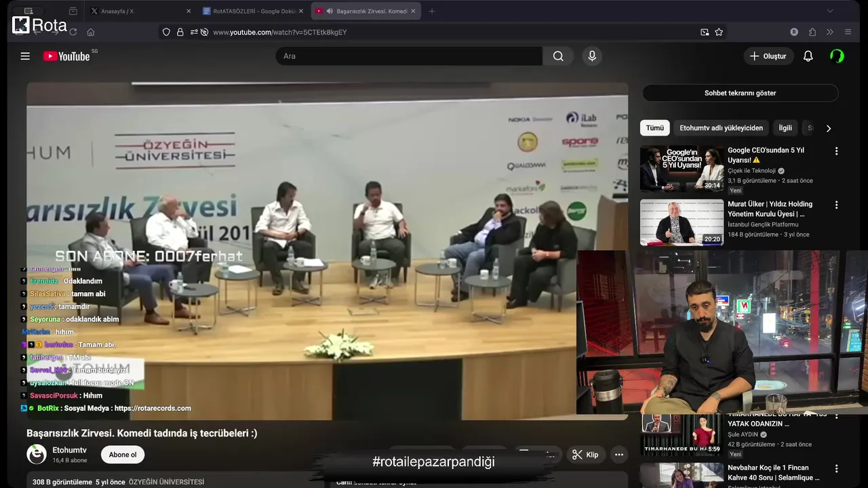This screenshot has height=488, width=868.
Task: Select the İlgili filter chip
Action: coord(785,127)
